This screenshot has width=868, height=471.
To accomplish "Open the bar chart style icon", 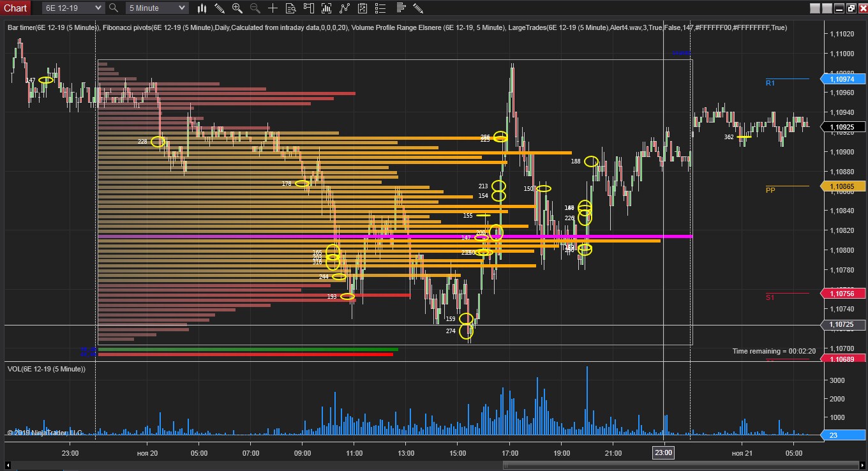I will [x=202, y=8].
